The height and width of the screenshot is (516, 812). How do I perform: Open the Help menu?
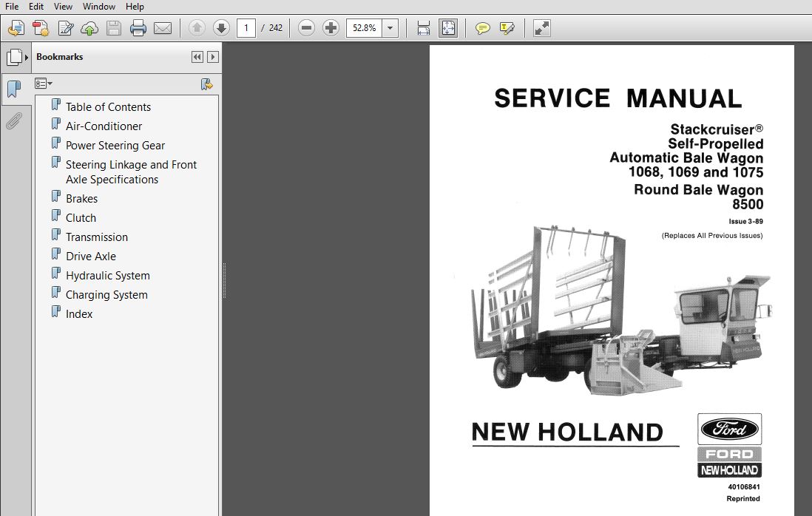(135, 6)
